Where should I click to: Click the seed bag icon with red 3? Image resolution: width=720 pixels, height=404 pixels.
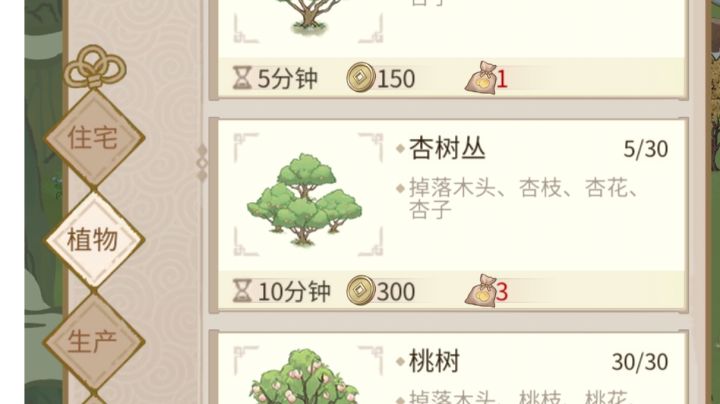(x=480, y=291)
